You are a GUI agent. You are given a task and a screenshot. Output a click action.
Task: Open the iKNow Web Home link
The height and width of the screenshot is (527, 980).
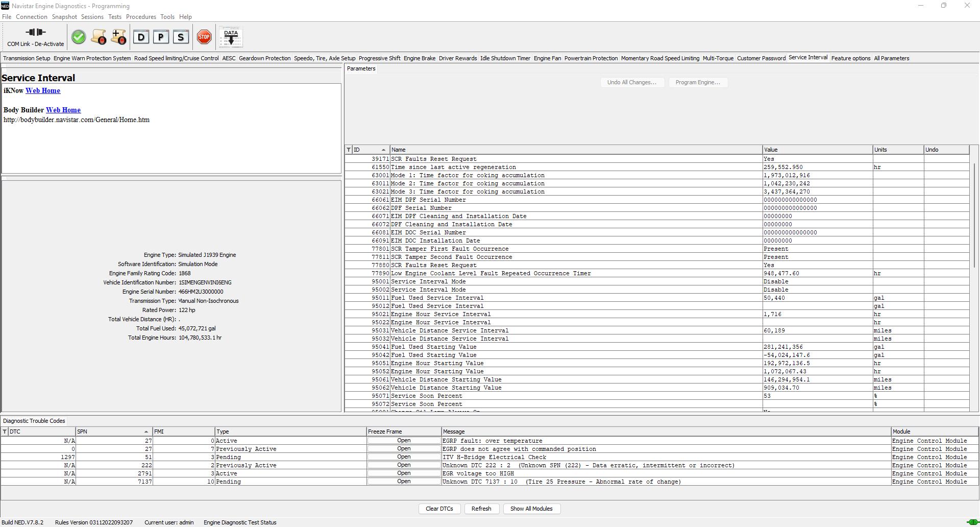[x=43, y=90]
